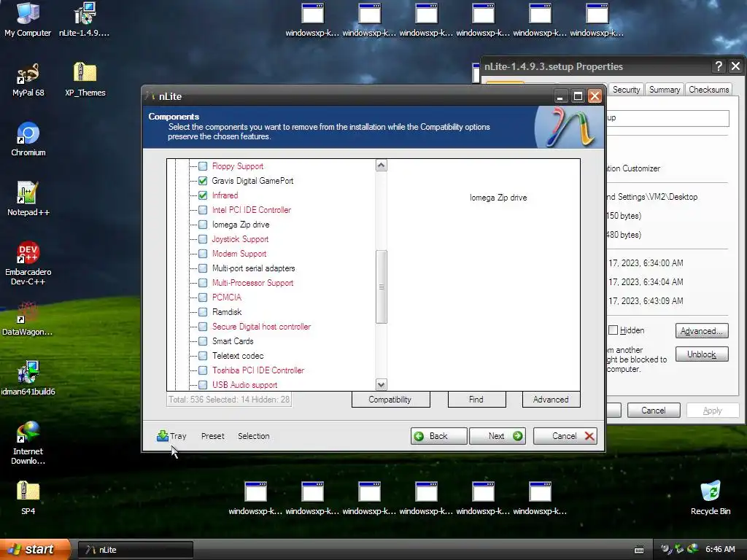
Task: Open the Start menu
Action: [35, 550]
